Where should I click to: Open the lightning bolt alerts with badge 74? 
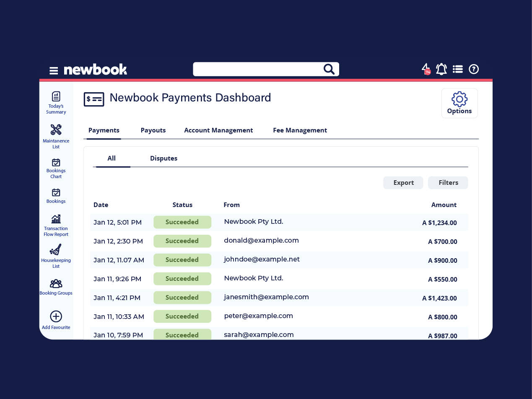click(x=426, y=69)
